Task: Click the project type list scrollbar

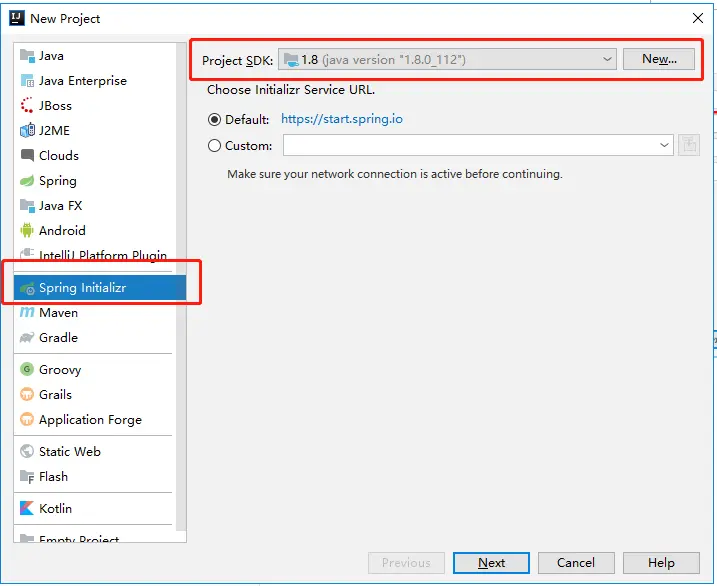Action: pyautogui.click(x=181, y=287)
